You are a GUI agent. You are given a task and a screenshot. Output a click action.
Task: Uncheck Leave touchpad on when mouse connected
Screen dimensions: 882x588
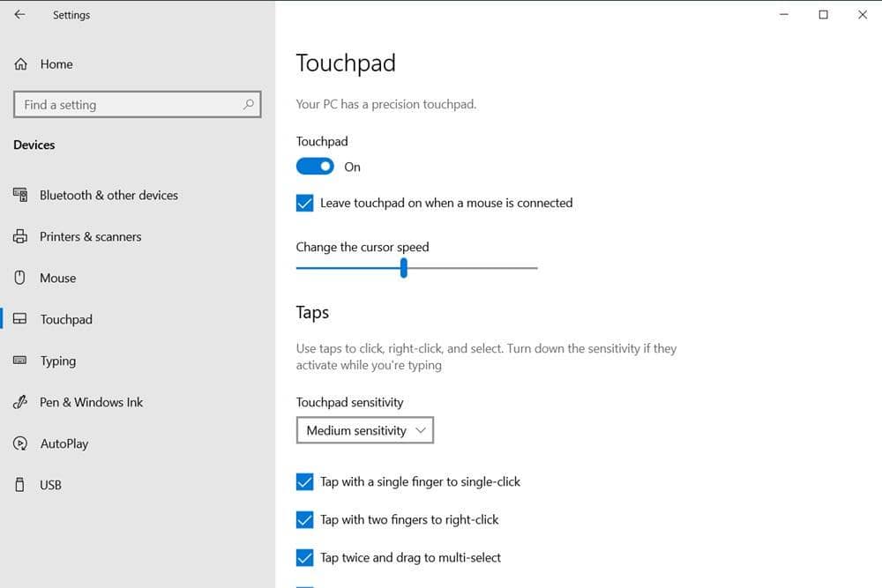coord(304,203)
